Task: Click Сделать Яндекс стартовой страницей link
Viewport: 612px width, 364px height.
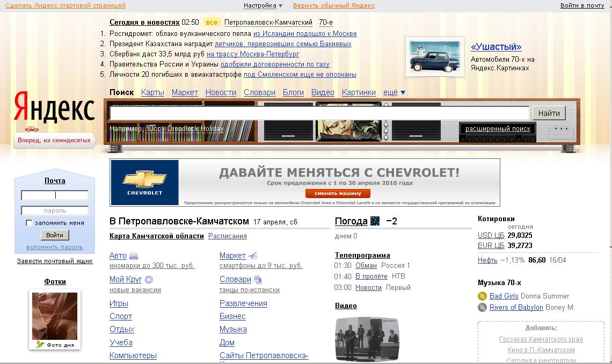Action: (x=65, y=5)
